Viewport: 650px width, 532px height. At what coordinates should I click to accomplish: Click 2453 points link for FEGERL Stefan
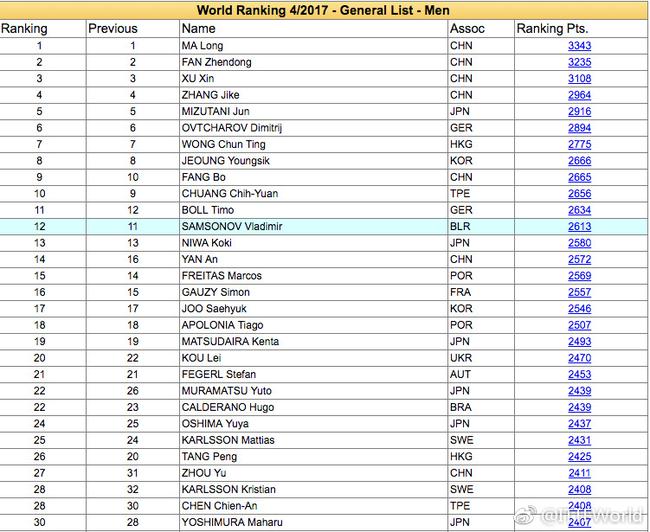(579, 374)
